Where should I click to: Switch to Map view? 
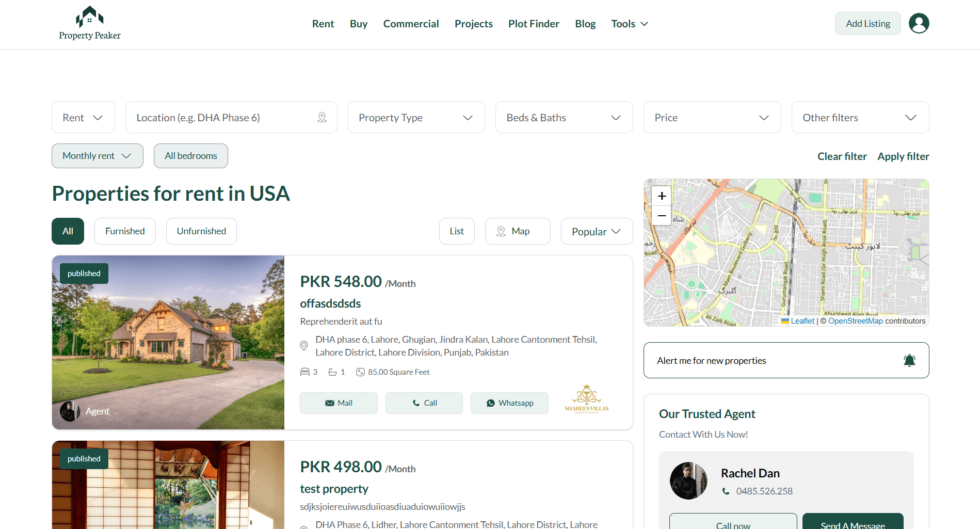[x=518, y=231]
